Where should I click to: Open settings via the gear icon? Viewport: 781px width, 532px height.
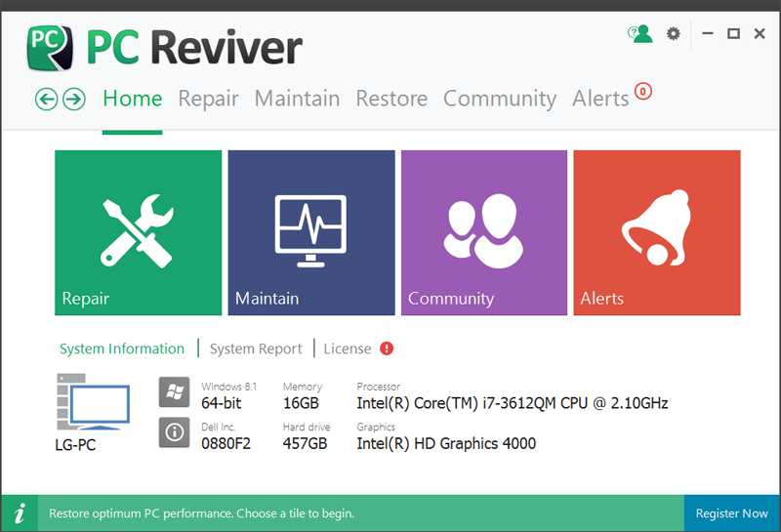pyautogui.click(x=674, y=34)
